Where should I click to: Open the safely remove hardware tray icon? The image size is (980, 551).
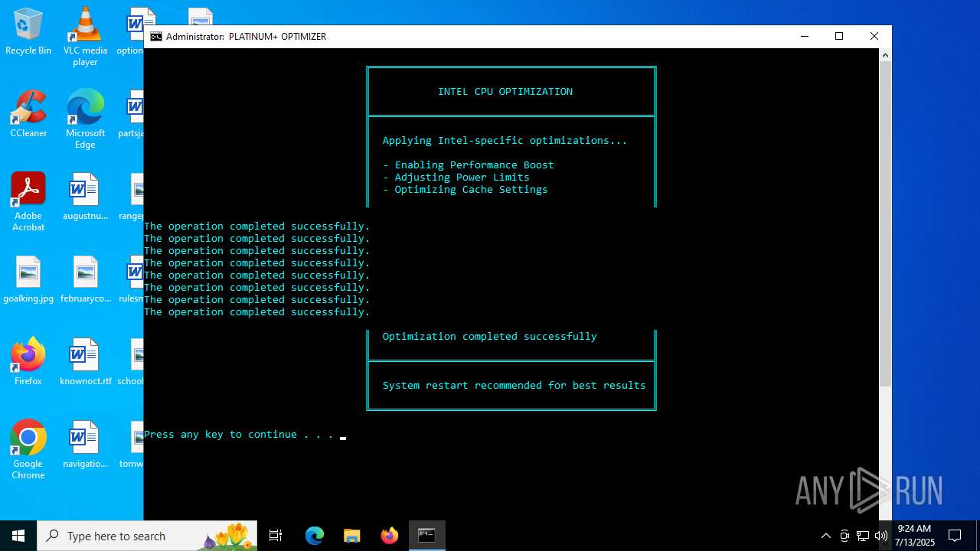(x=844, y=536)
